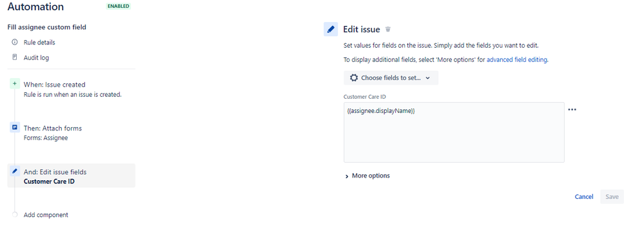Image resolution: width=644 pixels, height=246 pixels.
Task: Click the pencil icon beside Edit issue fields
Action: (x=15, y=171)
